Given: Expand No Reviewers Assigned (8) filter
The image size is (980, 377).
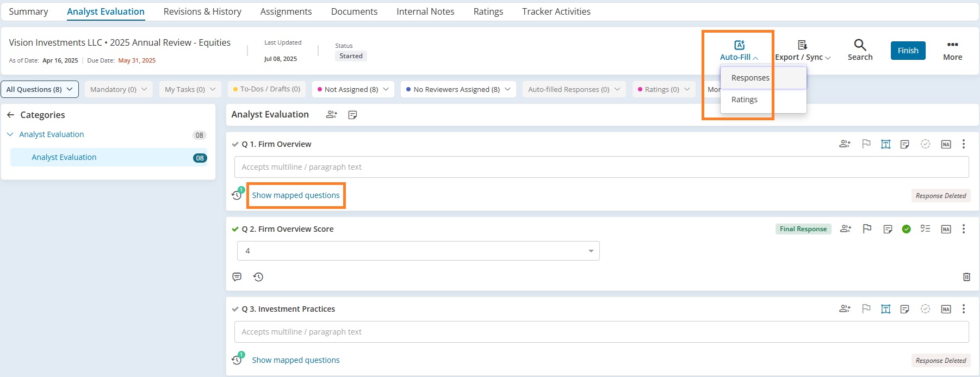Looking at the screenshot, I should (458, 89).
